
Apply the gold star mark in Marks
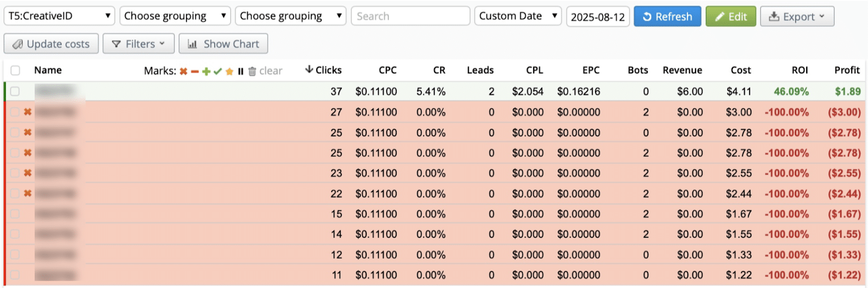229,71
